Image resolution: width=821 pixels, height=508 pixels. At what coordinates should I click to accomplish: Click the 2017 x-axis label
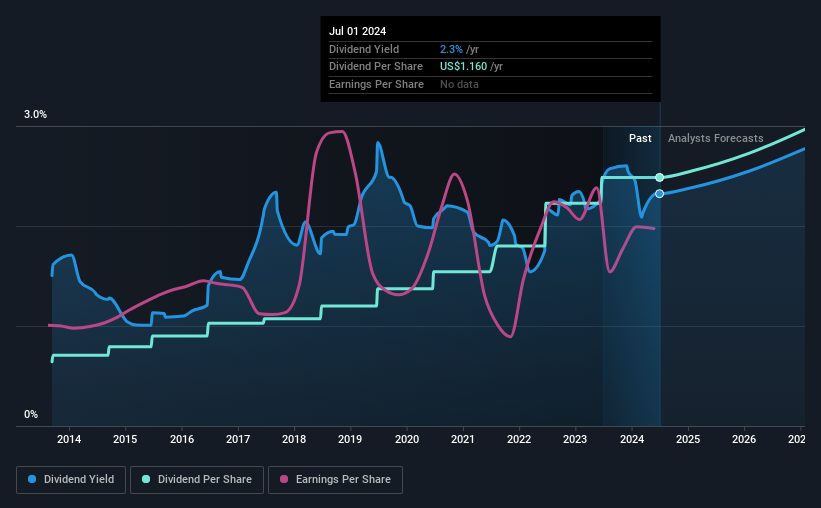point(238,439)
